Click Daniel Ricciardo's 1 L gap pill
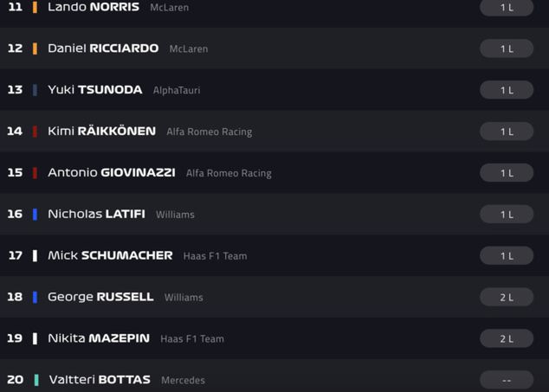The image size is (549, 392). (507, 48)
